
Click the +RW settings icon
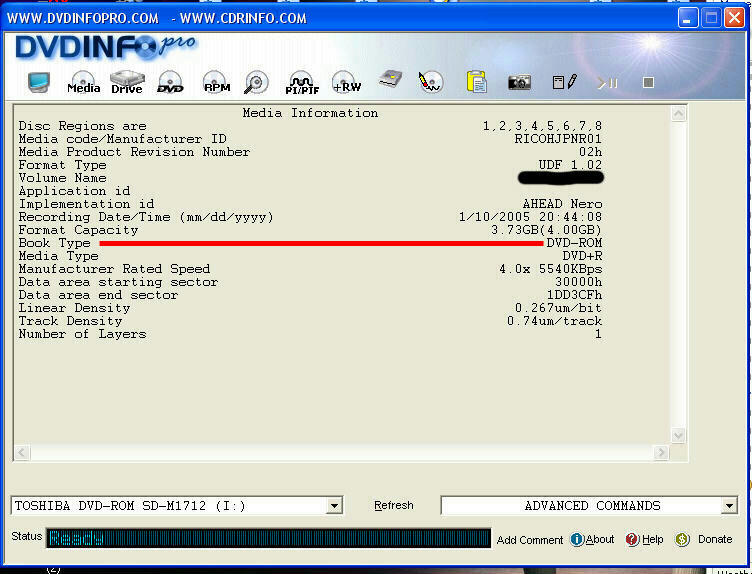tap(346, 82)
